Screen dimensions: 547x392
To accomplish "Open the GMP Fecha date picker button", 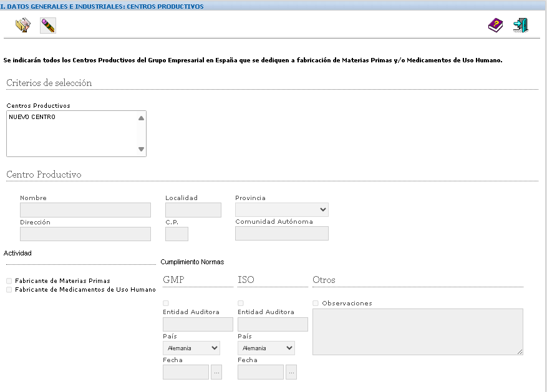I will point(216,372).
